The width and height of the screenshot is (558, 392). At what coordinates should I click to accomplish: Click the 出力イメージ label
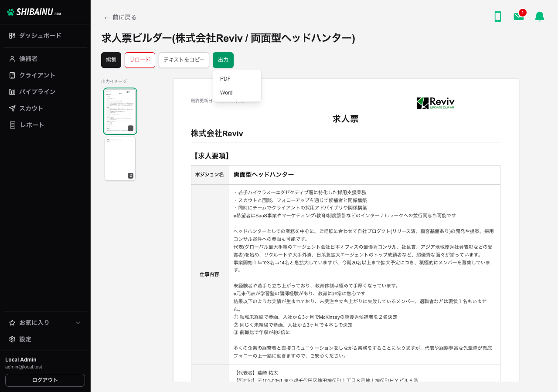114,81
